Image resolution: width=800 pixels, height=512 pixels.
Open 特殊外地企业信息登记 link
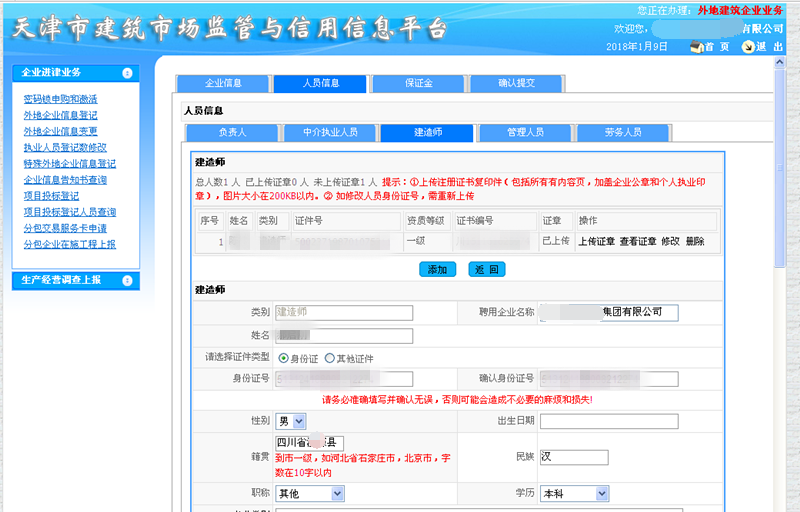click(69, 164)
